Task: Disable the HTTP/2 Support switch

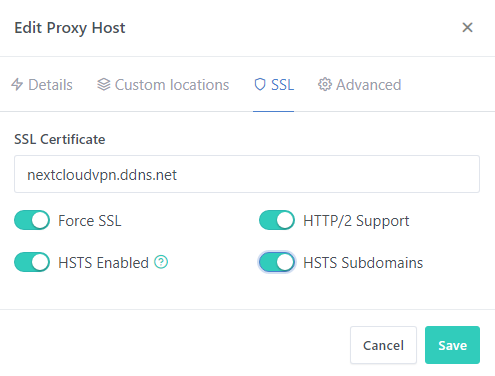Action: click(x=277, y=220)
